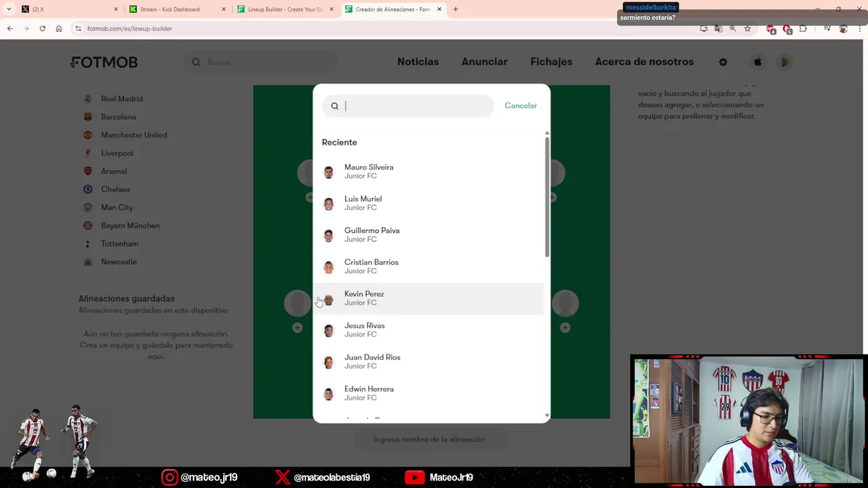Image resolution: width=868 pixels, height=488 pixels.
Task: Select Luis Muriel from the list
Action: pos(429,203)
